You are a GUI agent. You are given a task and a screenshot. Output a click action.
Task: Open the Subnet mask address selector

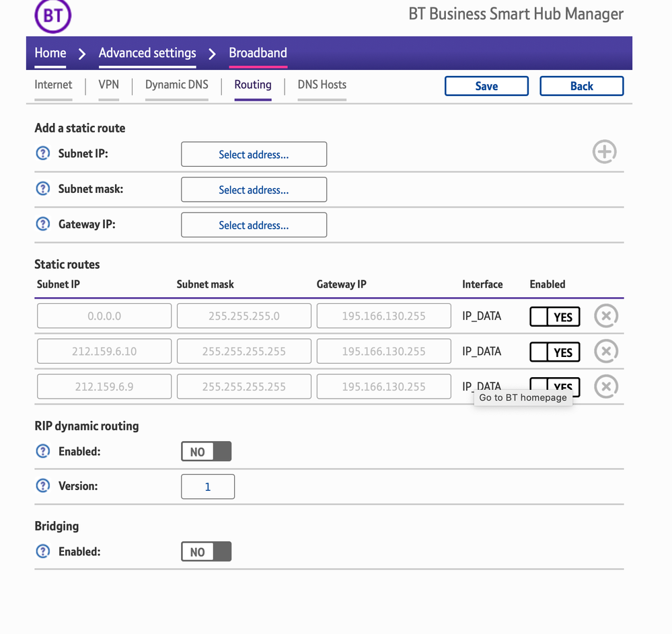coord(254,190)
